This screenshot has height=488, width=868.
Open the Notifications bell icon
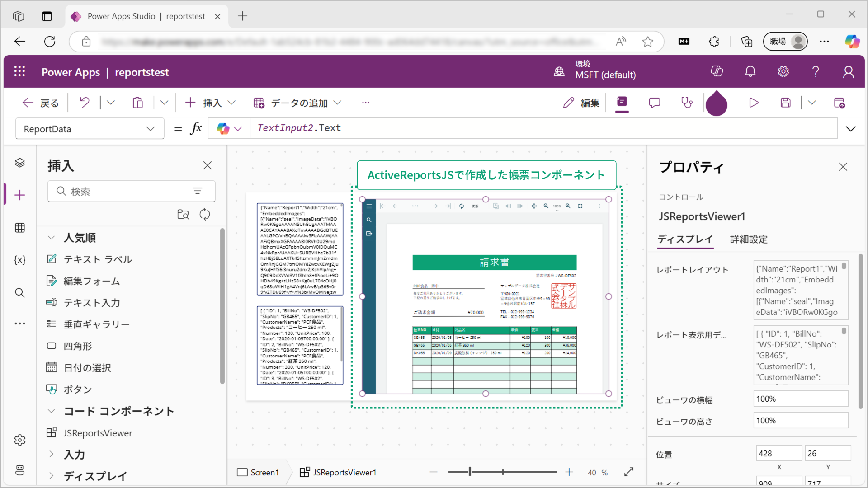tap(750, 71)
